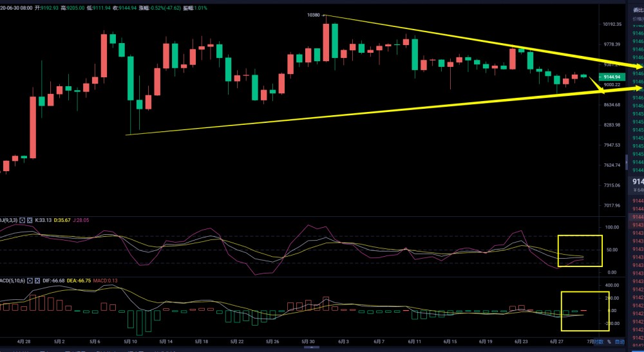Click the 10380 high price marker
This screenshot has height=352, width=644.
pos(314,14)
